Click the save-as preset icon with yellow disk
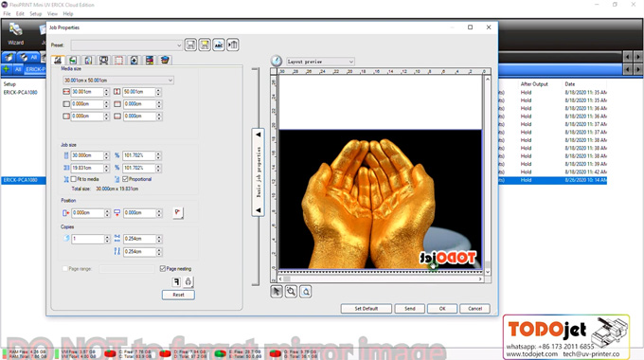This screenshot has height=360, width=644. coord(205,45)
